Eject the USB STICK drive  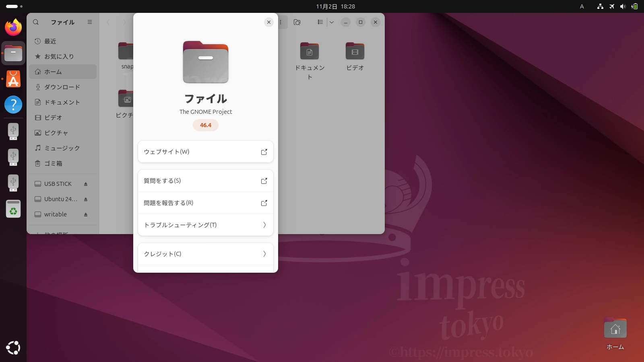click(86, 184)
